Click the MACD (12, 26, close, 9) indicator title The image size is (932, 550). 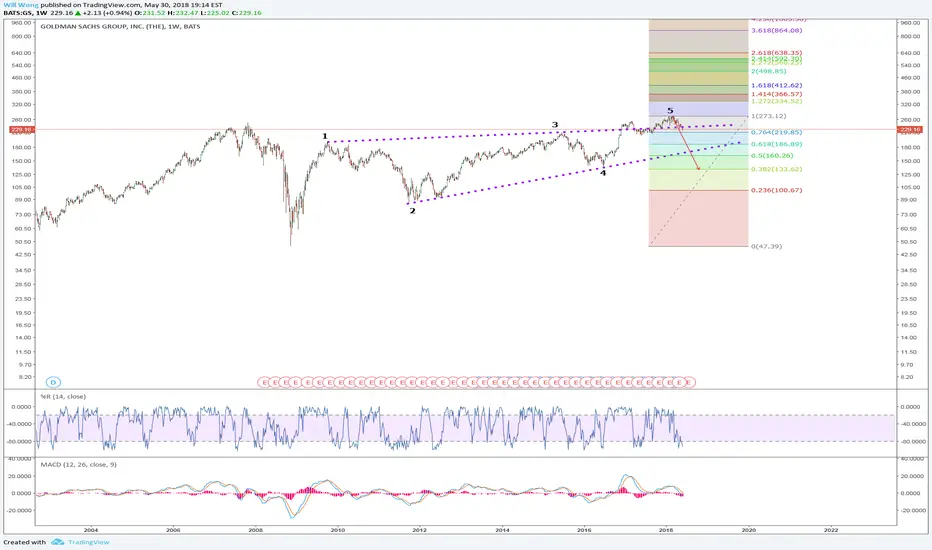(78, 464)
